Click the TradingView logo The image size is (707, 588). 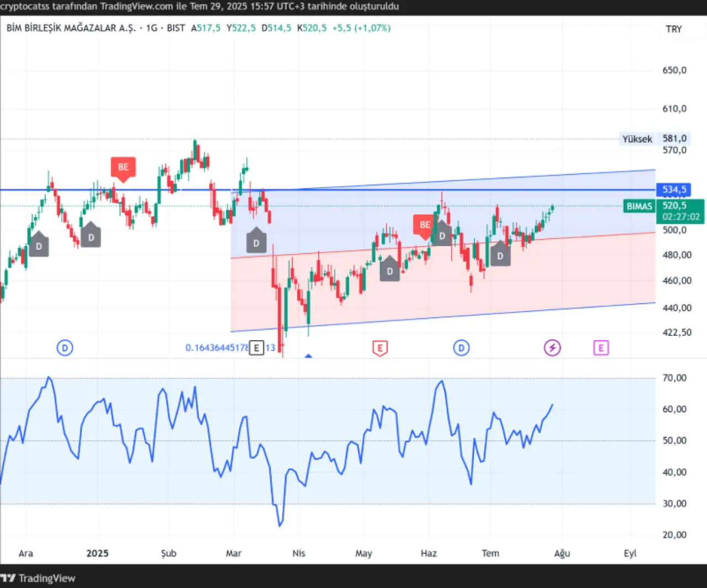click(38, 578)
